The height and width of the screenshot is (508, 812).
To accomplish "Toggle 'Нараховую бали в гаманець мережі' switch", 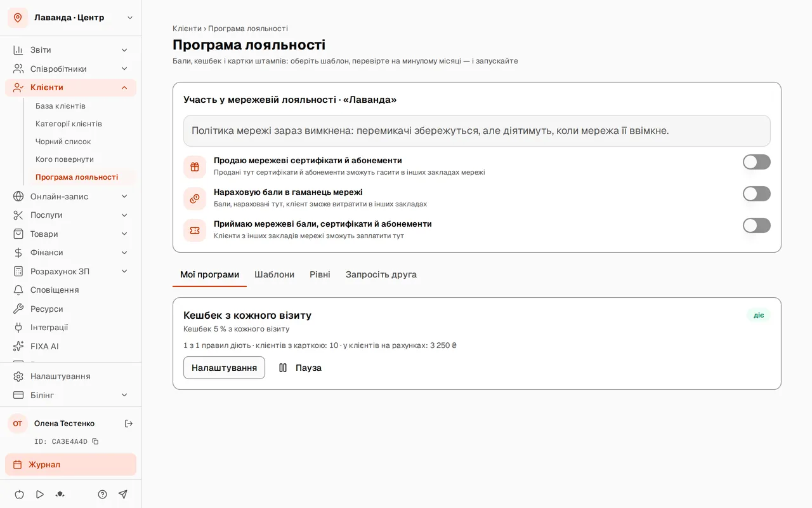I will (757, 194).
